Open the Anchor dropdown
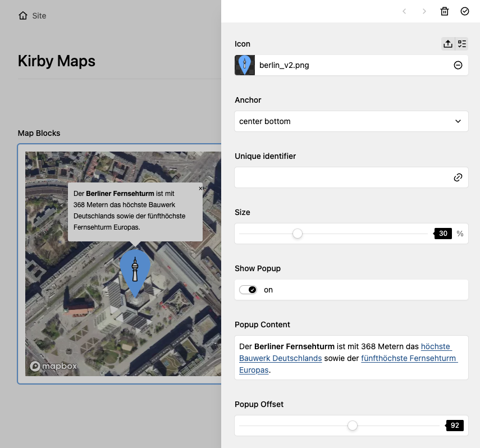 pyautogui.click(x=351, y=121)
